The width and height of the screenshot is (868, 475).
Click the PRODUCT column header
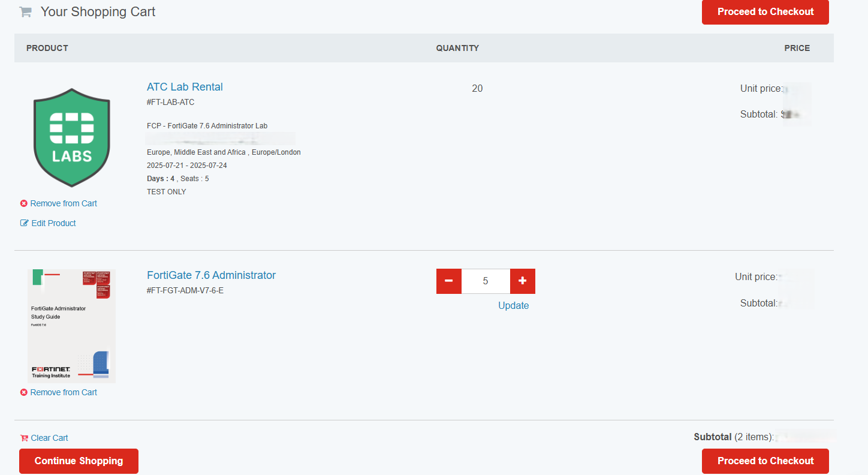[47, 48]
